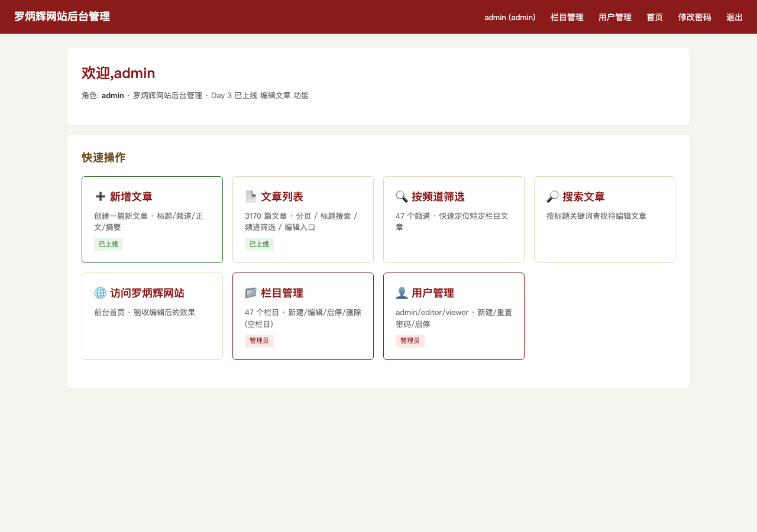757x532 pixels.
Task: Open the 按频道筛选 card title
Action: 438,197
